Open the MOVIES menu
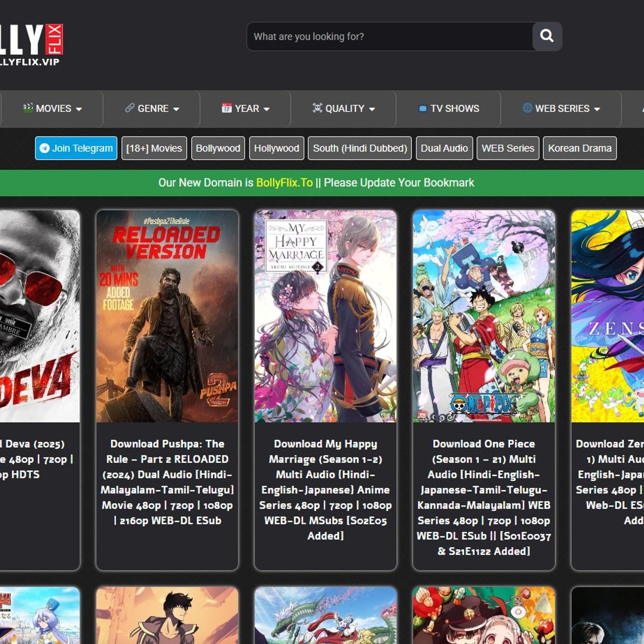Viewport: 644px width, 644px height. 52,109
